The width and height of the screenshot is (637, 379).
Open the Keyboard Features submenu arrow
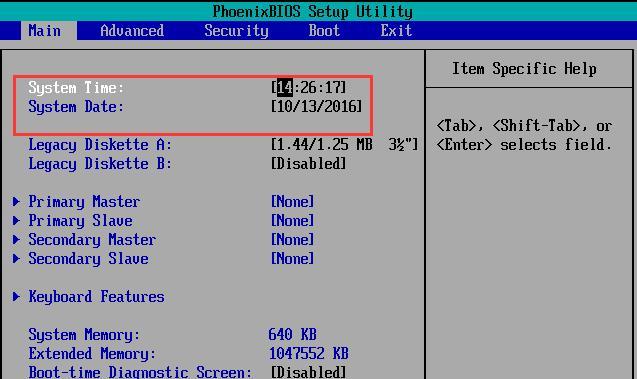point(16,297)
